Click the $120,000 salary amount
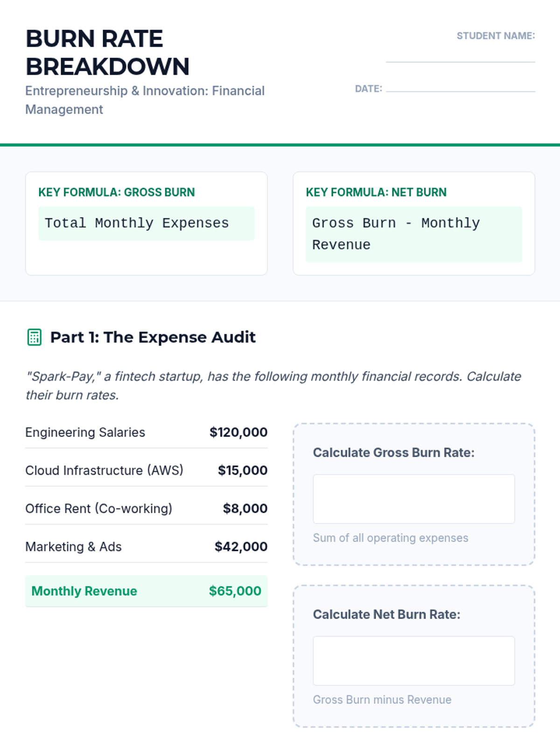 pos(238,432)
